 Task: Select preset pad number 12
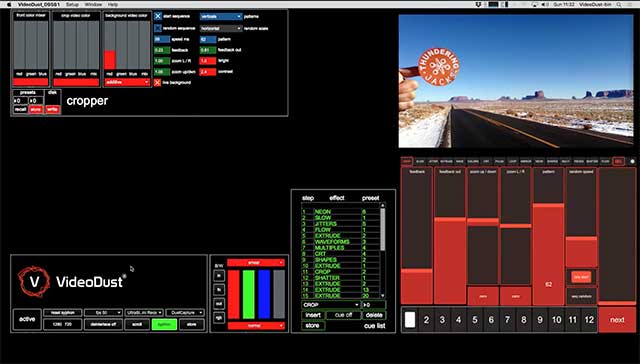[589, 320]
